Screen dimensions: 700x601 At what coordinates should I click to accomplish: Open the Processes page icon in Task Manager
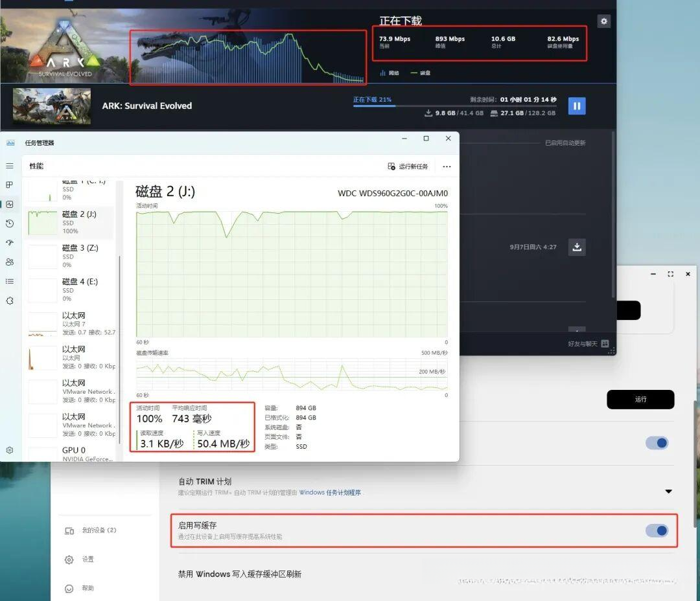[10, 185]
